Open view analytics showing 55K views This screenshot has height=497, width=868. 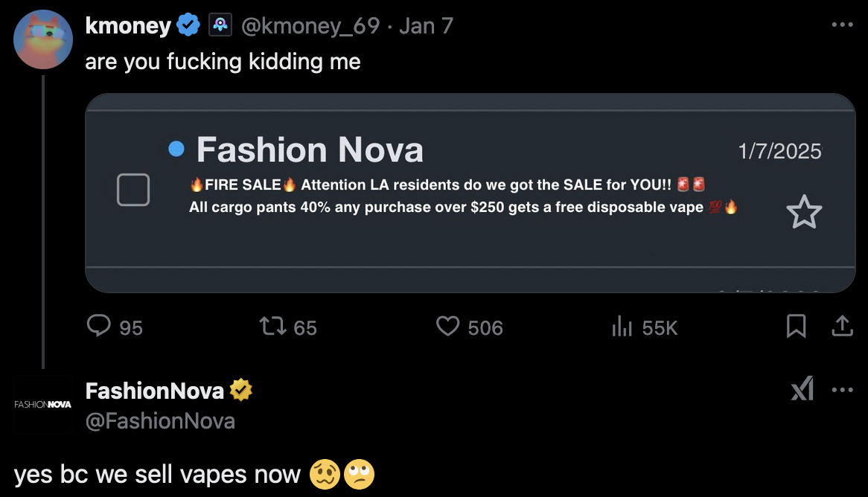click(622, 327)
